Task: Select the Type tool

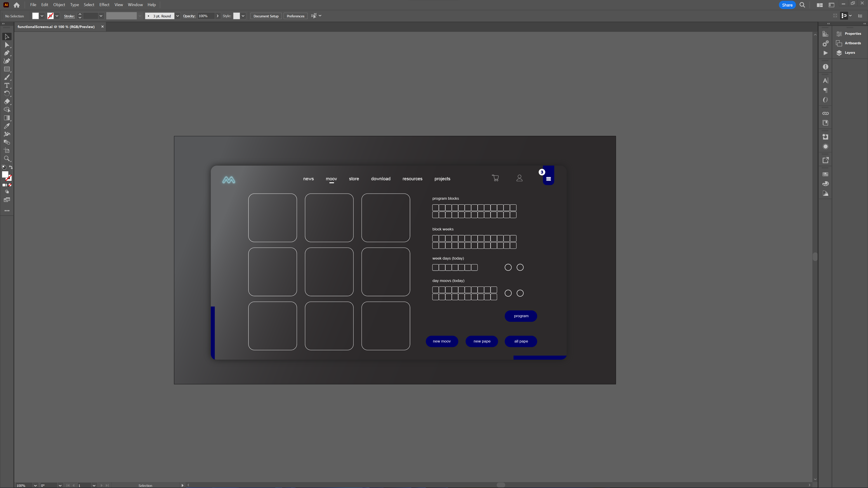Action: 7,86
